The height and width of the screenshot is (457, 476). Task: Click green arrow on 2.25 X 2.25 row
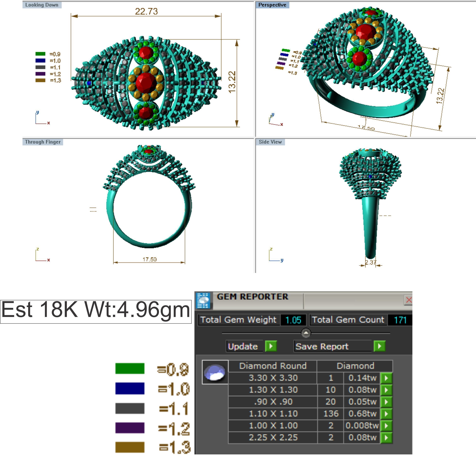pyautogui.click(x=386, y=438)
